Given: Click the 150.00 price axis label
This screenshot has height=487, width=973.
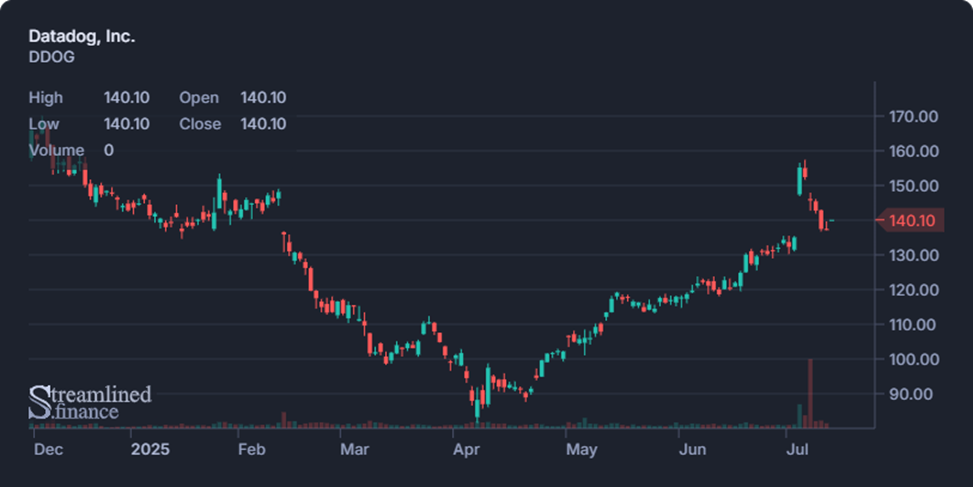Looking at the screenshot, I should tap(913, 185).
